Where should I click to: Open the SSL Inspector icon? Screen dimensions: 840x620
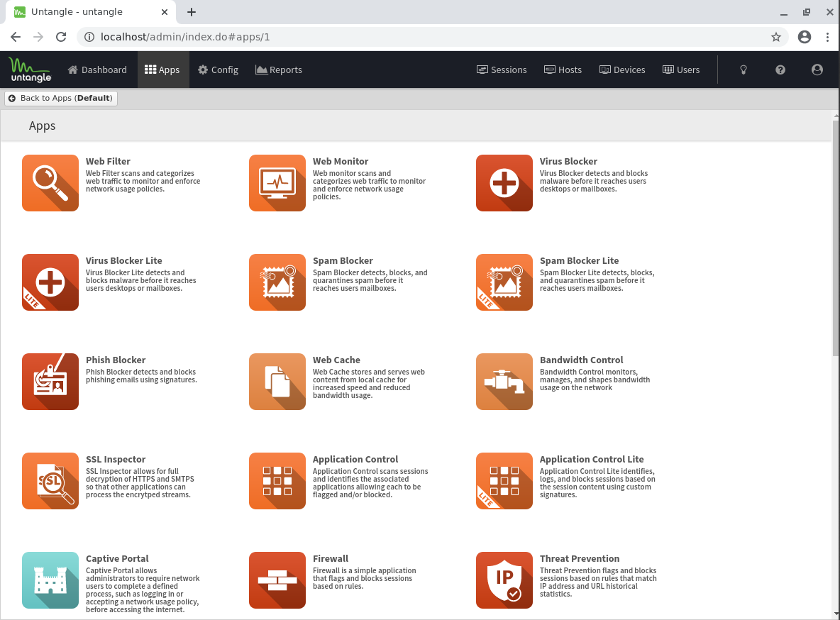[50, 481]
